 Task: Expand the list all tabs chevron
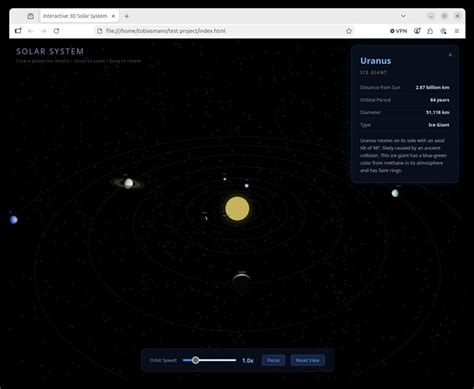coord(403,16)
